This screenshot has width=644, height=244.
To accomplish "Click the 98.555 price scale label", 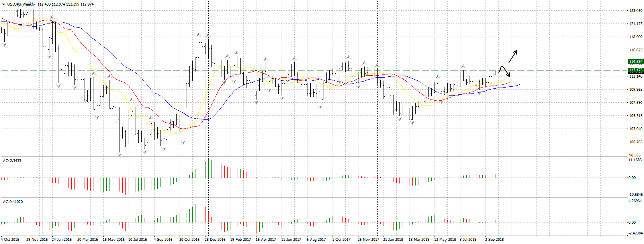I will click(634, 155).
